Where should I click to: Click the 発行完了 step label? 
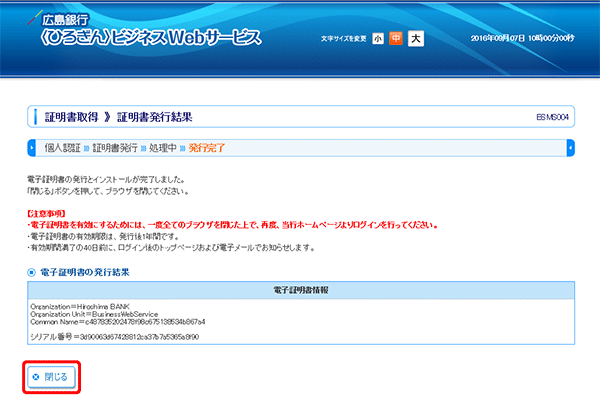pos(207,148)
